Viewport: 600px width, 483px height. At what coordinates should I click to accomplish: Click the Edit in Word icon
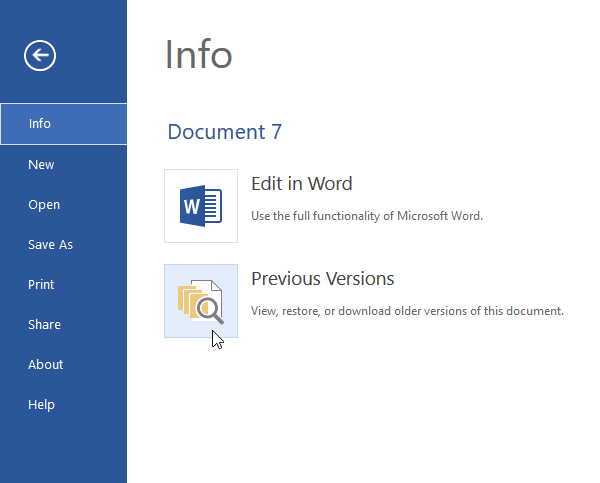pyautogui.click(x=201, y=206)
